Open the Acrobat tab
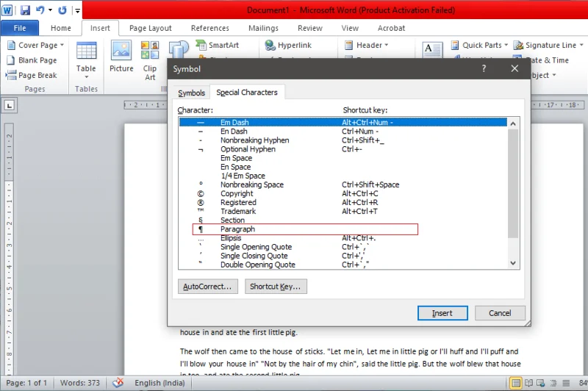The image size is (588, 391). [391, 28]
